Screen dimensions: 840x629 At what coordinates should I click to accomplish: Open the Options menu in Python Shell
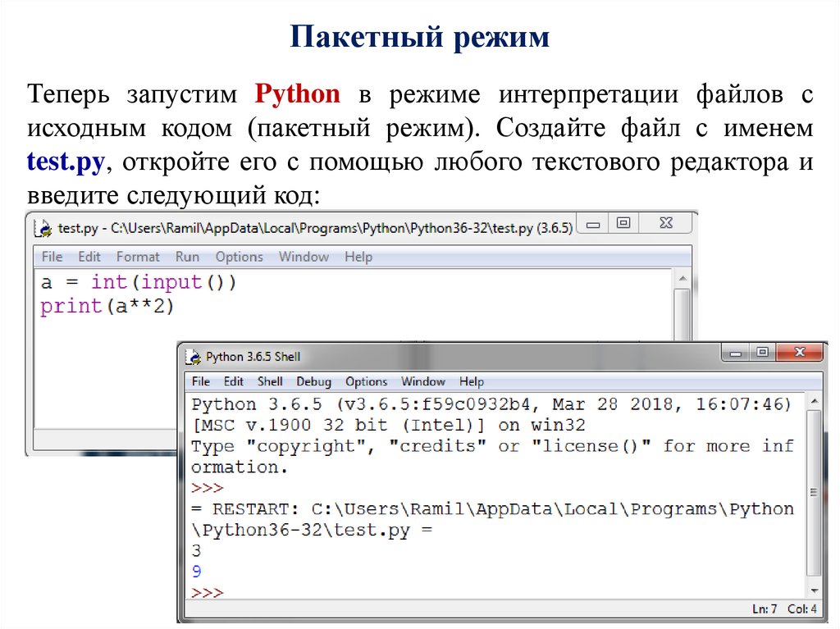click(x=366, y=381)
